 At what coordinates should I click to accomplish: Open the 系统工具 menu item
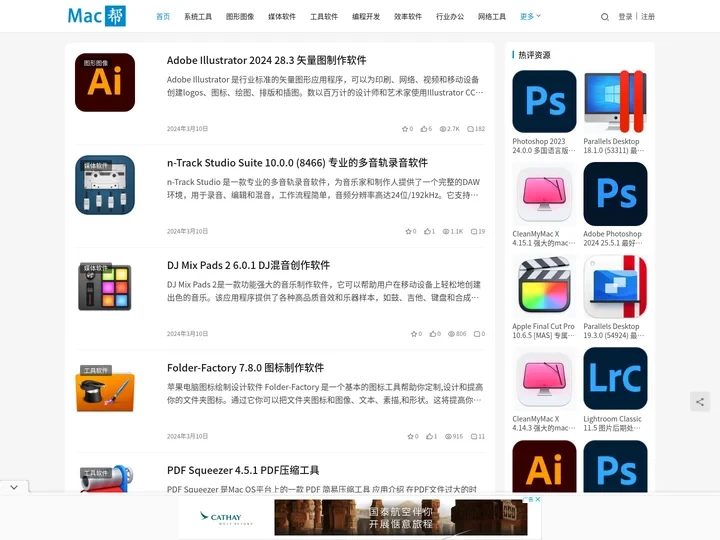click(x=198, y=17)
